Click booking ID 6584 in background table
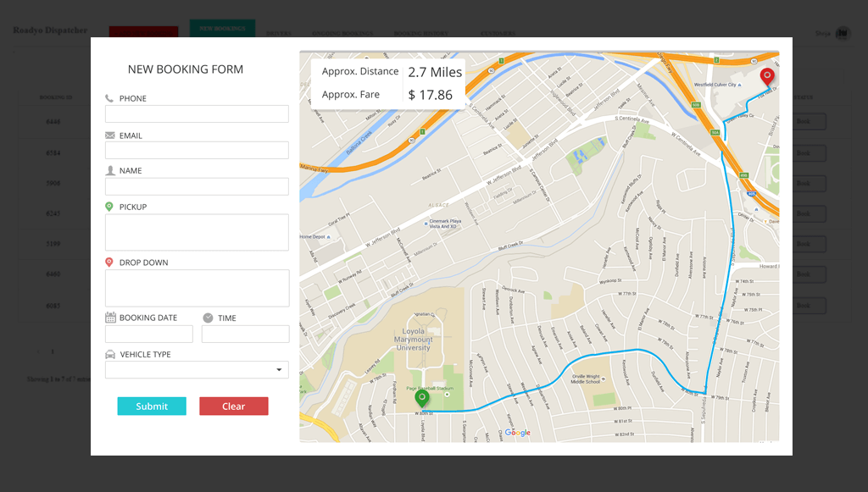This screenshot has height=492, width=868. tap(53, 153)
